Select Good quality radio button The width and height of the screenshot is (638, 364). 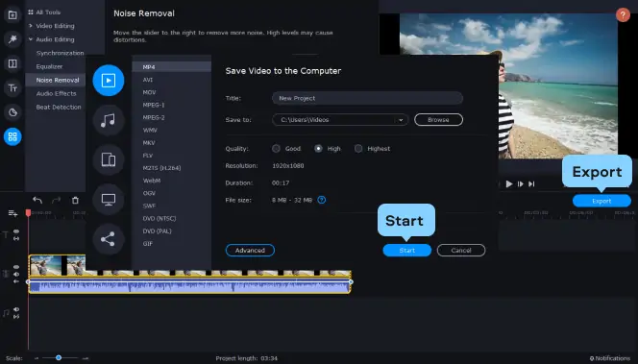click(x=276, y=149)
